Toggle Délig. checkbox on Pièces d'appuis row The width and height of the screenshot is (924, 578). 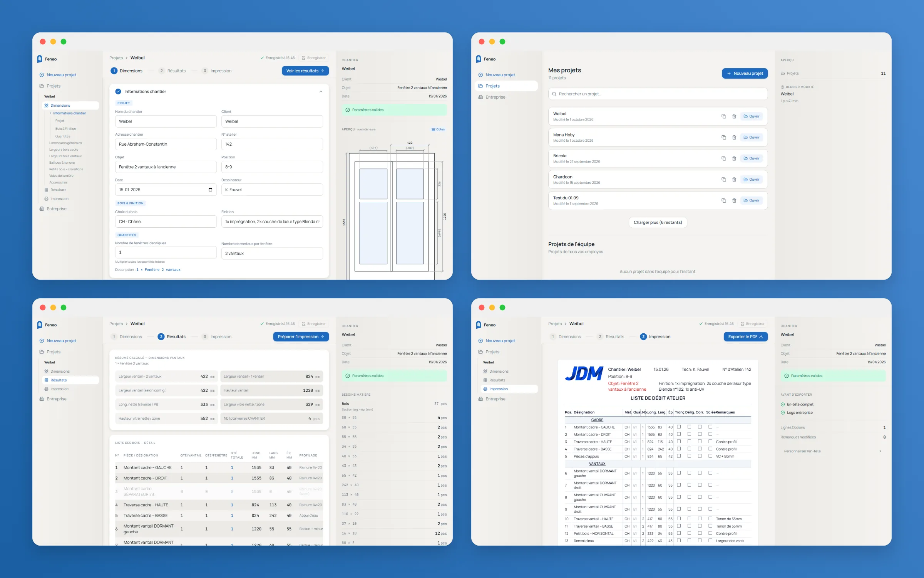pos(690,456)
